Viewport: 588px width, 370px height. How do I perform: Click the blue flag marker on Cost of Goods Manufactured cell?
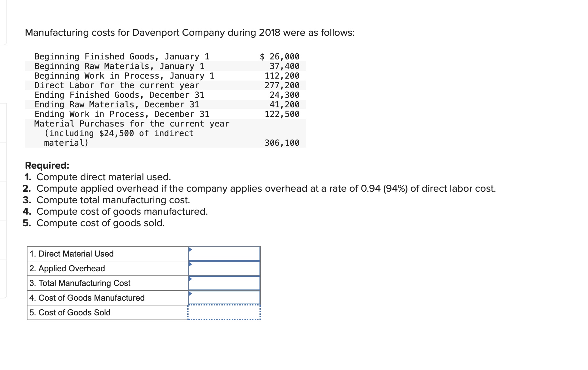click(191, 294)
